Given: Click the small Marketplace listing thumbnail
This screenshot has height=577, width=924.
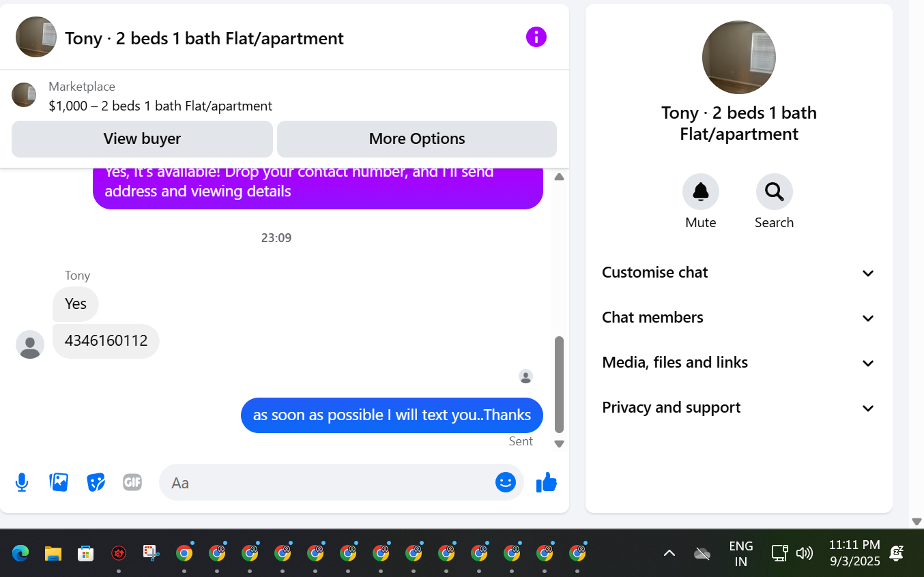Looking at the screenshot, I should tap(24, 95).
